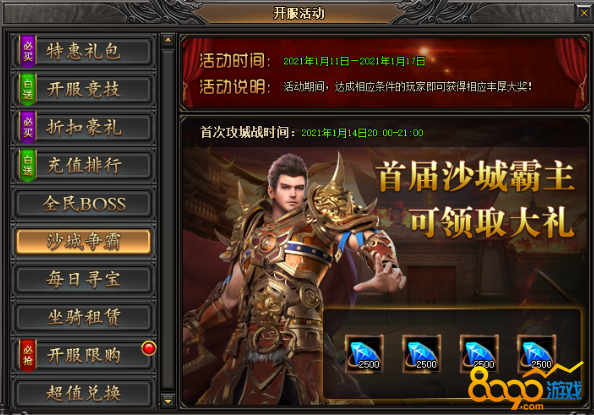Click the scroll up arrow of sidebar

click(x=168, y=40)
